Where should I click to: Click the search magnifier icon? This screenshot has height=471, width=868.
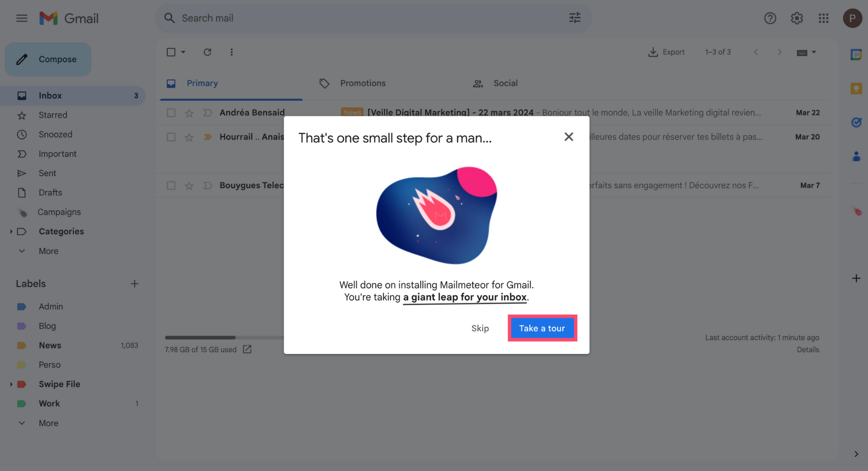click(x=169, y=18)
